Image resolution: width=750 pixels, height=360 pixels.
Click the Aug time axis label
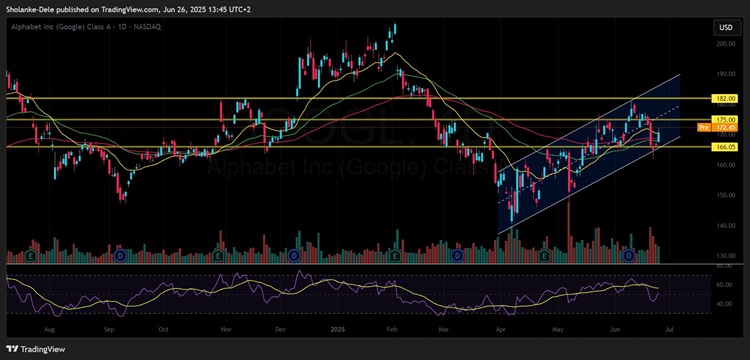click(x=50, y=330)
